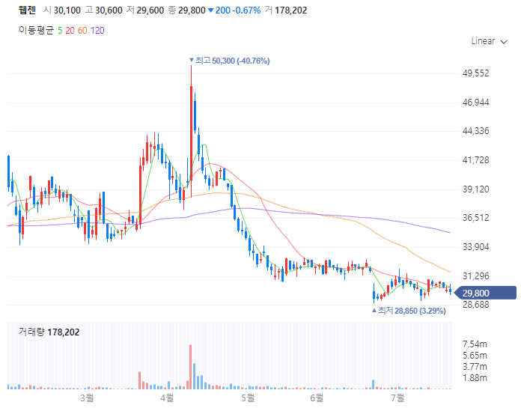
Task: Click the closing price 29,800 in header
Action: pos(192,10)
